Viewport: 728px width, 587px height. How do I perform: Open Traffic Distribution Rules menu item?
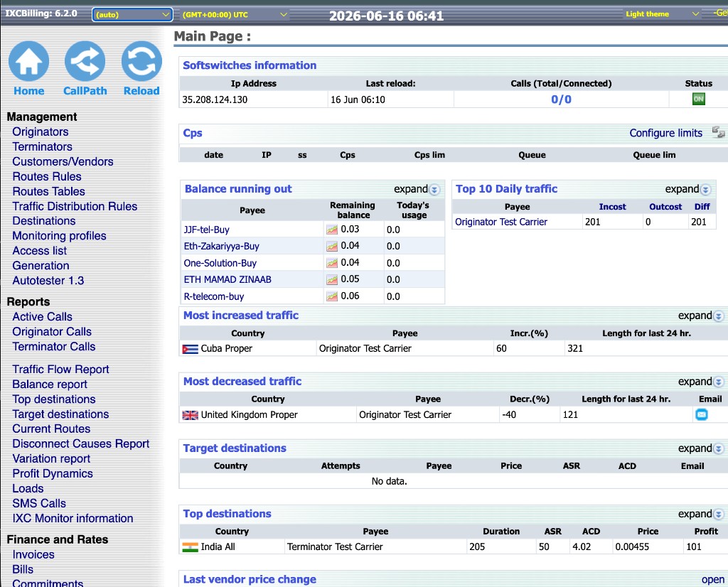point(75,206)
